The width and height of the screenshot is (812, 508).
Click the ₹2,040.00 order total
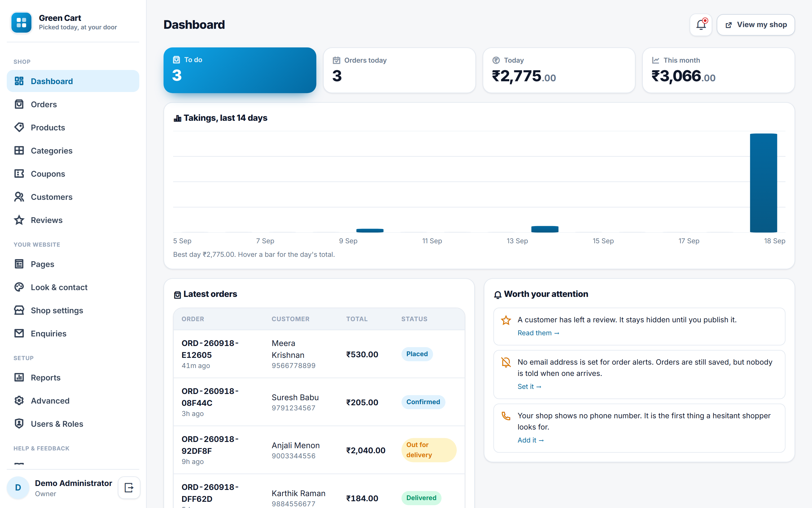365,450
